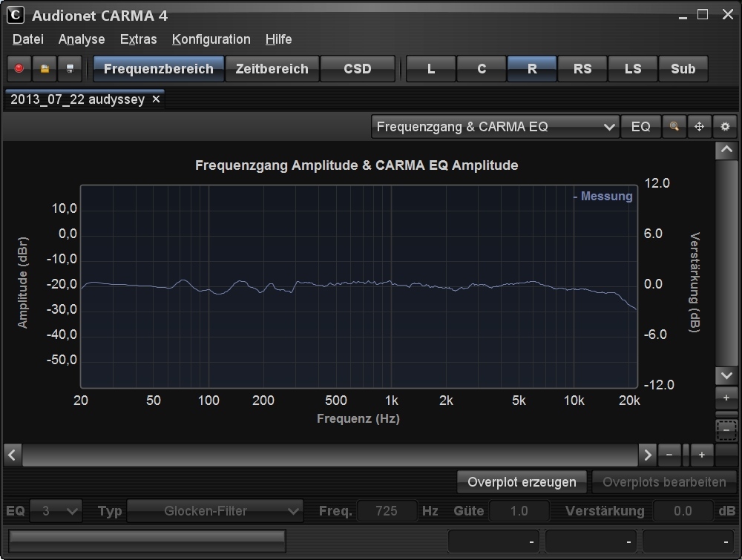Activate the magnifier zoom tool
742x560 pixels.
pos(674,127)
